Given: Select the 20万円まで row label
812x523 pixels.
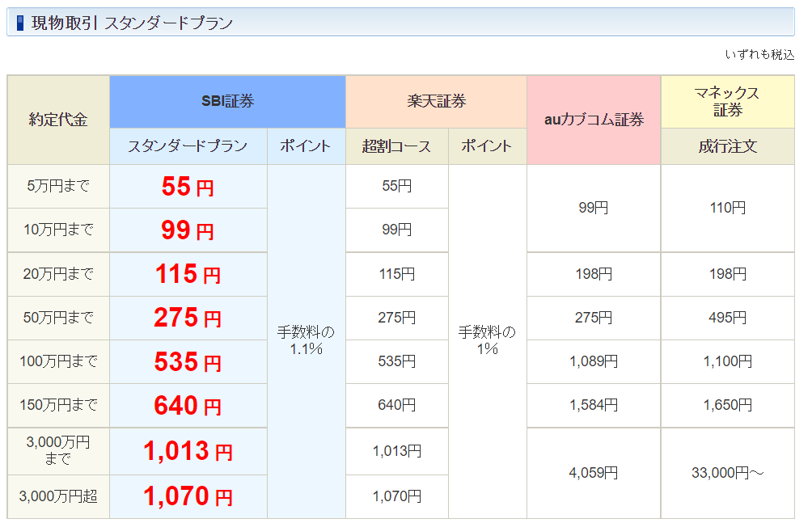Looking at the screenshot, I should 58,274.
